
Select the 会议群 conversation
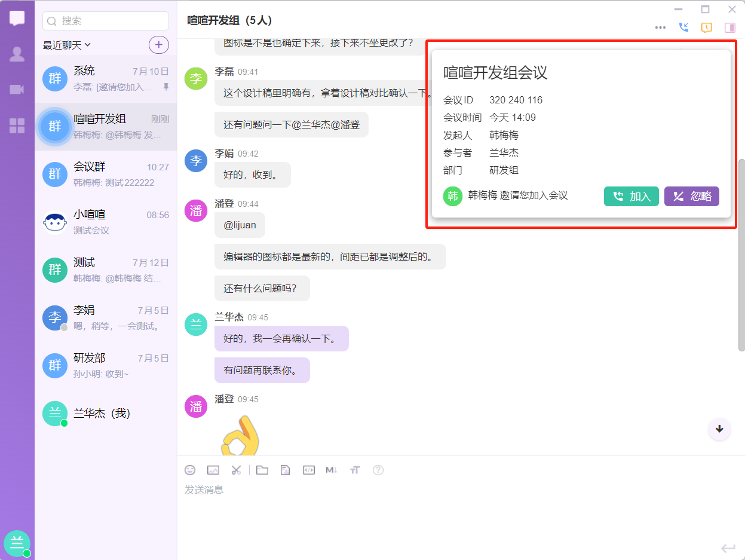click(106, 174)
